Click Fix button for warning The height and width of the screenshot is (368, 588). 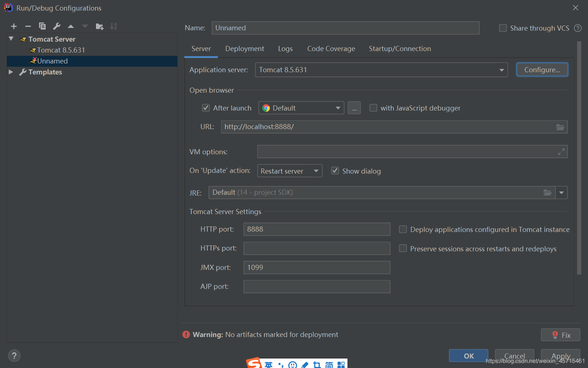point(561,335)
